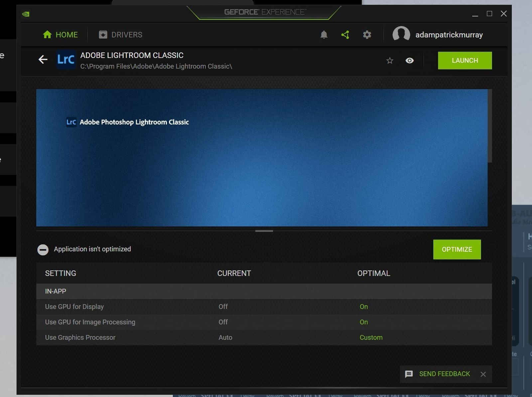Click the Lightroom Classic splash image
Viewport: 532px width, 397px height.
(262, 158)
